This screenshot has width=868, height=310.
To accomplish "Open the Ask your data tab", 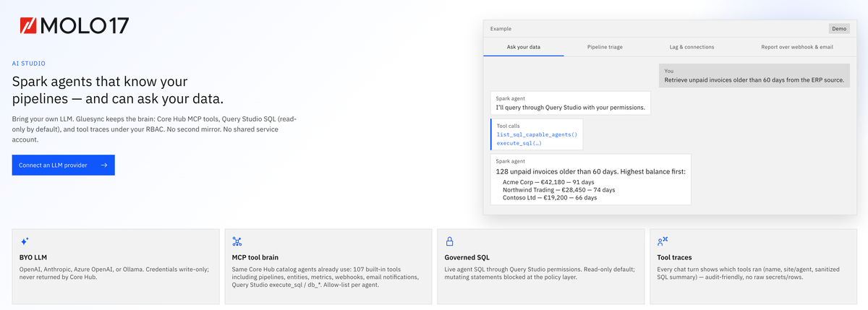I will pyautogui.click(x=524, y=47).
